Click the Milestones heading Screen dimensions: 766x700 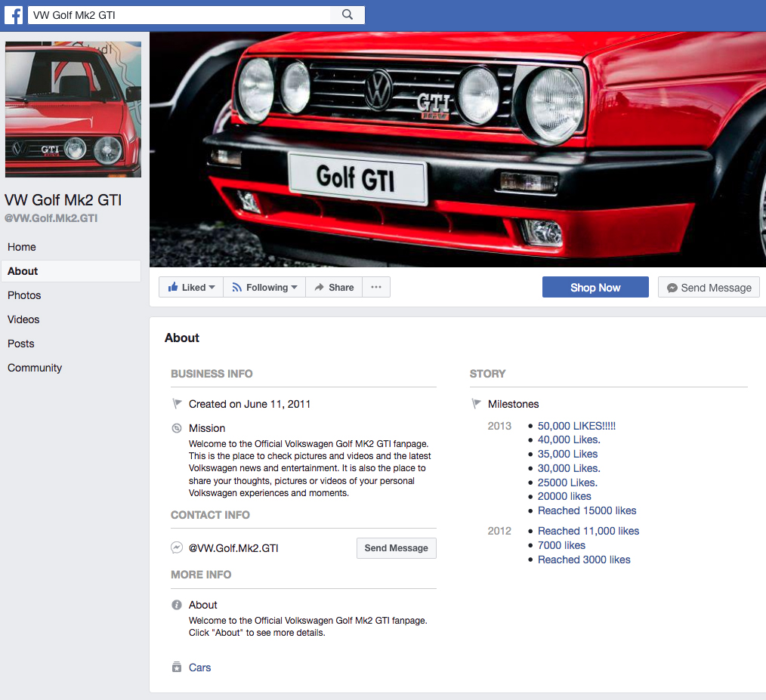(514, 404)
